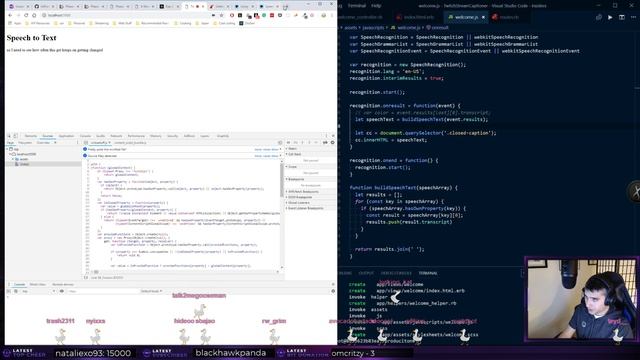Click the Chrome address bar
Screen dimensions: 640x360
pos(127,15)
